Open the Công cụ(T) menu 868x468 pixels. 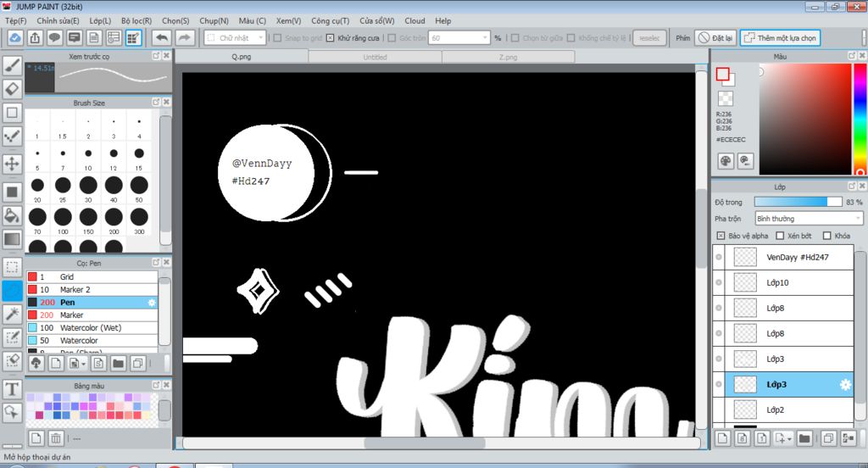click(330, 20)
